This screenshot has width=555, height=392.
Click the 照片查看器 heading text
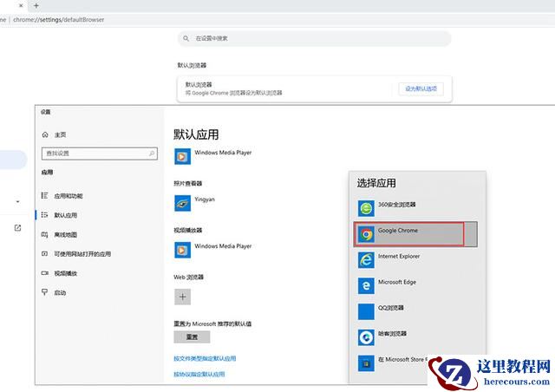[x=188, y=184]
